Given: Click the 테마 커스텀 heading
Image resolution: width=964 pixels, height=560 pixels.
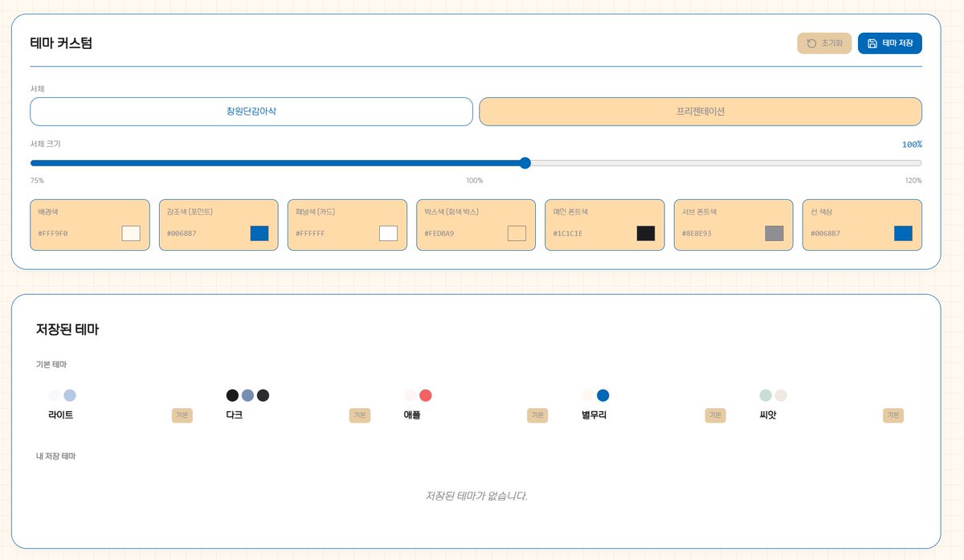Looking at the screenshot, I should [x=61, y=43].
